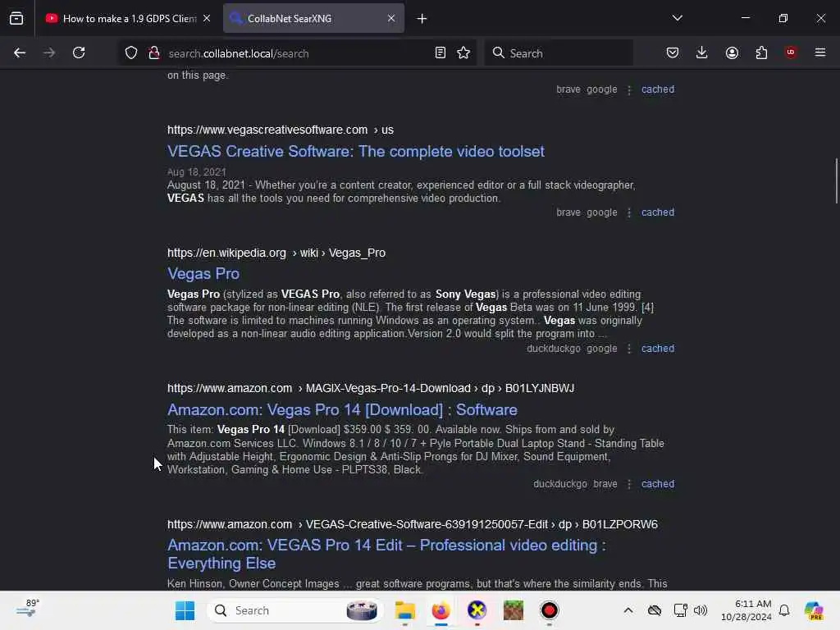840x630 pixels.
Task: Open the Firefox View icon
Action: [16, 18]
